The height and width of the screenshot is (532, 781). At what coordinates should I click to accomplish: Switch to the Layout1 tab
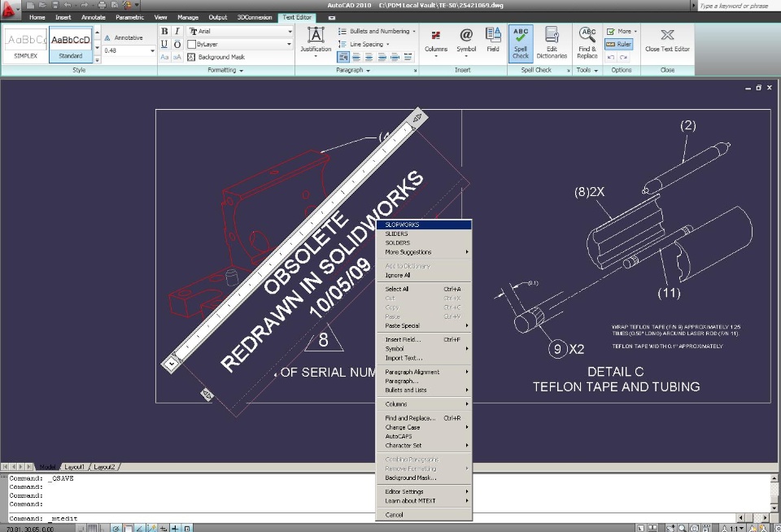pyautogui.click(x=74, y=467)
